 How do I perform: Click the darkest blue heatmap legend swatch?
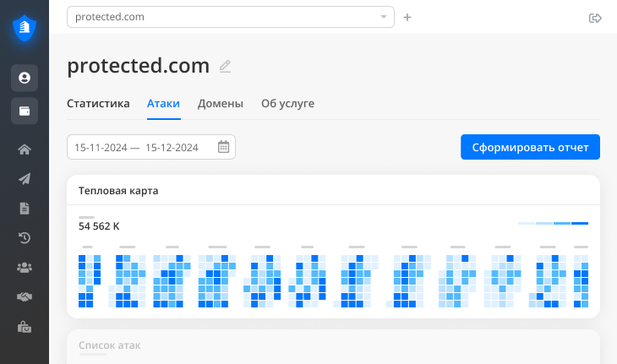(x=580, y=223)
